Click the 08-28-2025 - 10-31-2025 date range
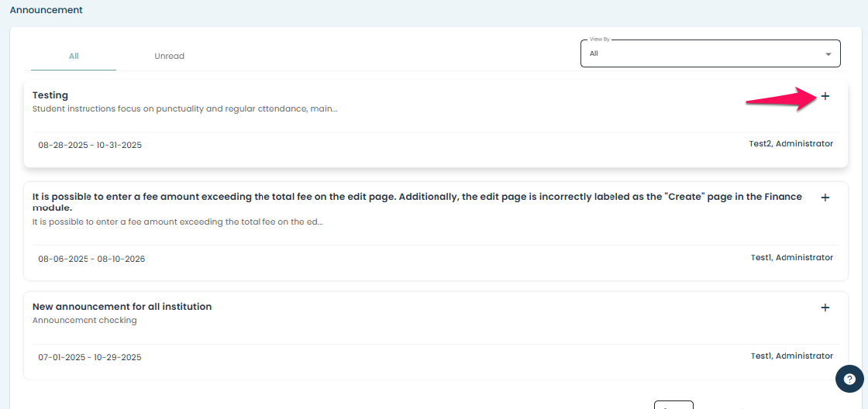This screenshot has height=409, width=868. [90, 145]
